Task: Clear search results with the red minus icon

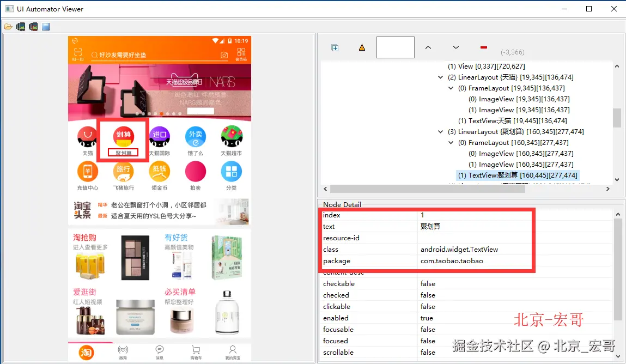Action: click(483, 47)
